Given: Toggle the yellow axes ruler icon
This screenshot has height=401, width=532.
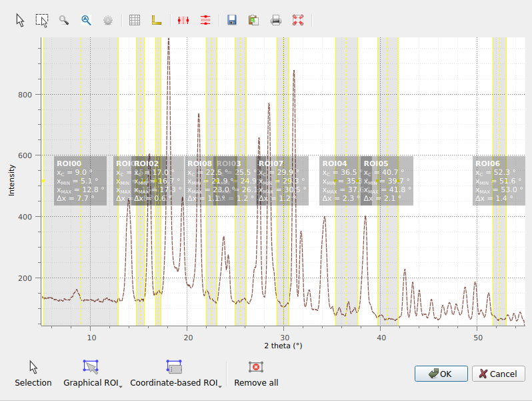Looking at the screenshot, I should tap(157, 20).
